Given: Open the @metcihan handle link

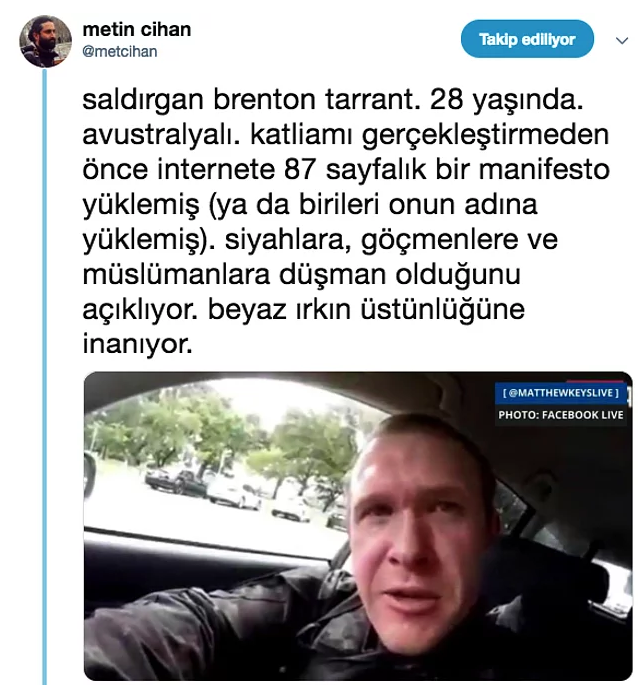Looking at the screenshot, I should point(120,52).
